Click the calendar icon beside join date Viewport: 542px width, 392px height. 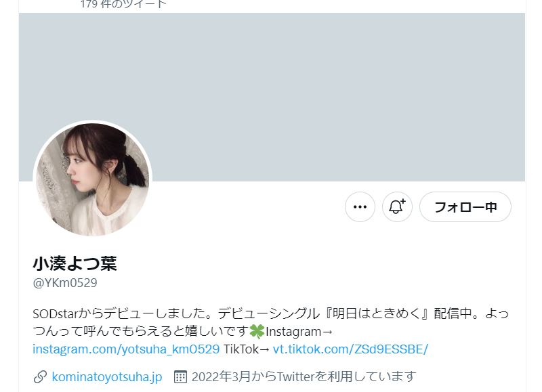point(180,377)
